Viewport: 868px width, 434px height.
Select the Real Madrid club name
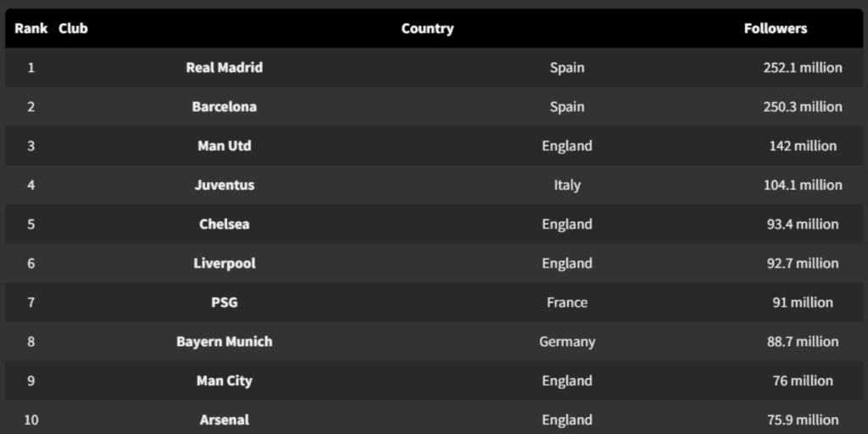(224, 68)
